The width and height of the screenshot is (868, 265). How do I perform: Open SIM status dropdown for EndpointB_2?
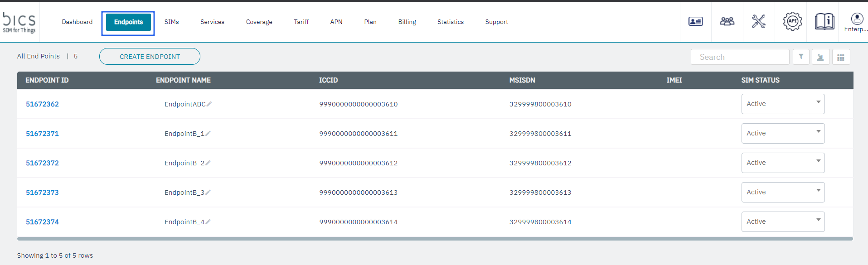783,163
